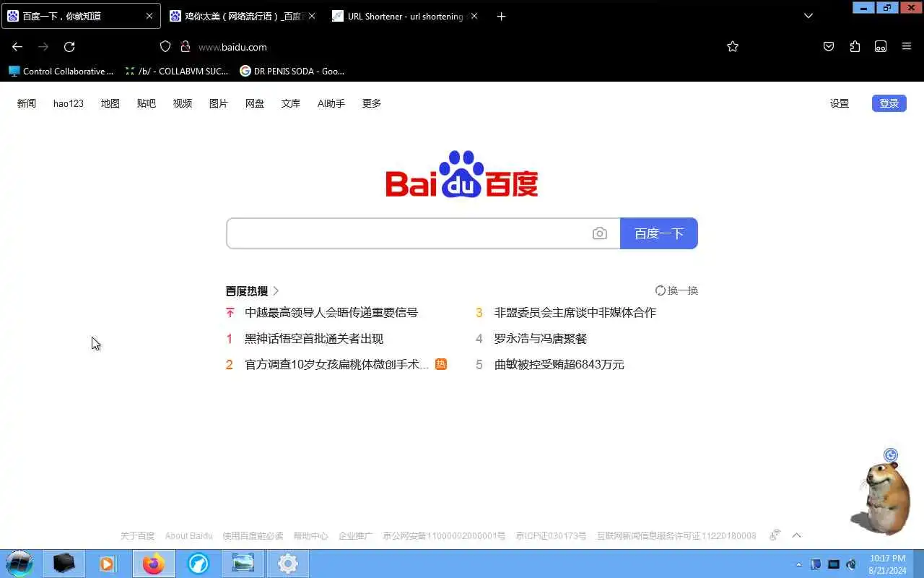Screen dimensions: 924x578
Task: Click the www.baidu.com address bar
Action: [232, 47]
